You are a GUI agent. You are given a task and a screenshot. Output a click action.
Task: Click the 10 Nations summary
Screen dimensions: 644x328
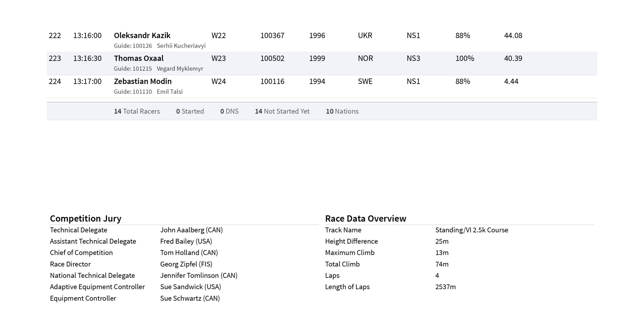[x=342, y=111]
